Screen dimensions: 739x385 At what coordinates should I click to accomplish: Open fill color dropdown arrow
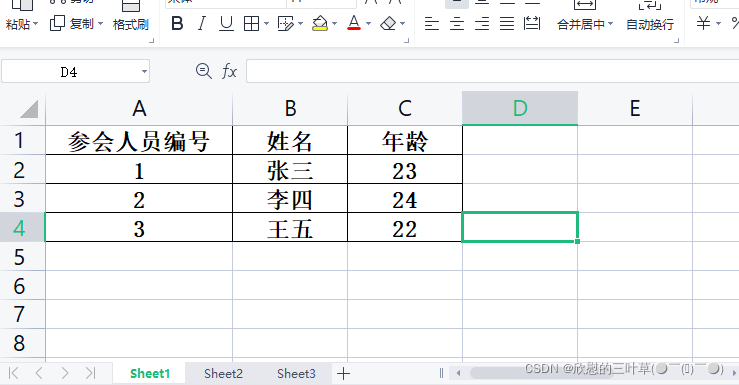click(x=335, y=24)
